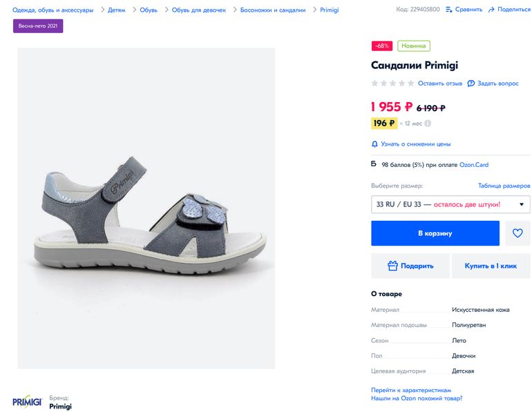Viewport: 532px width, 412px height.
Task: Click the price drop bell icon
Action: point(374,144)
